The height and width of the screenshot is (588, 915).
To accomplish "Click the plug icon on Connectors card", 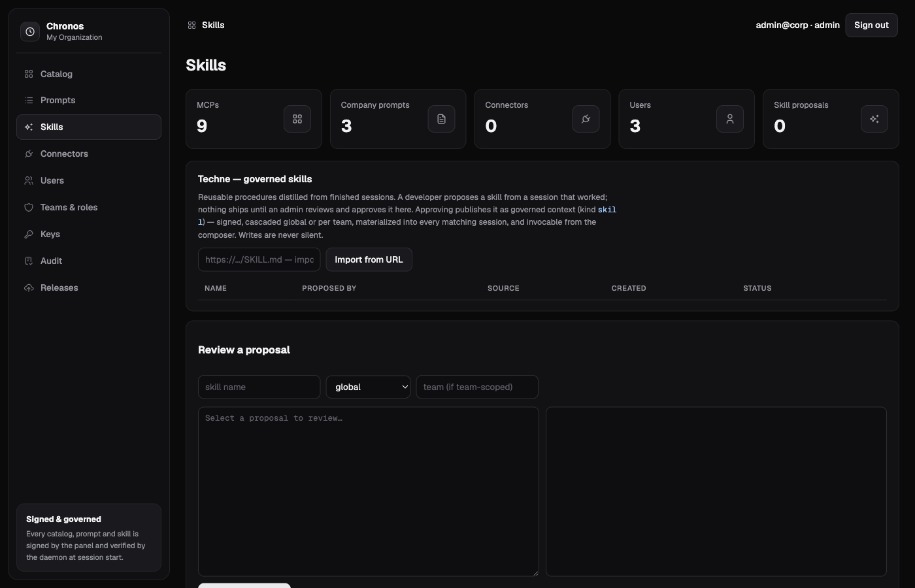I will (586, 119).
